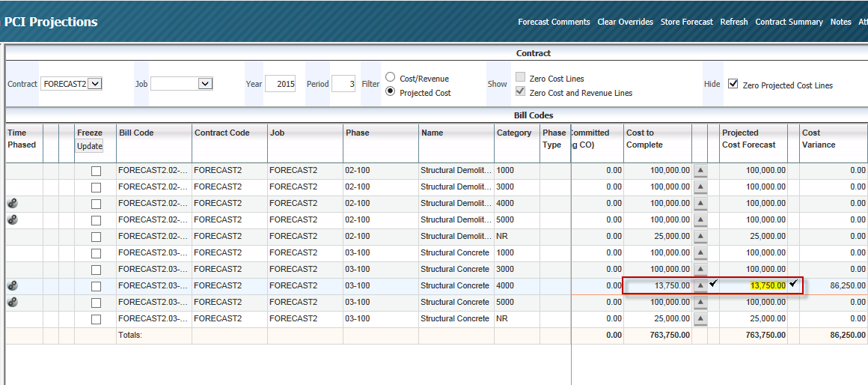This screenshot has width=868, height=385.
Task: Click time phased icon for Structural Demolition 4000
Action: (x=13, y=203)
